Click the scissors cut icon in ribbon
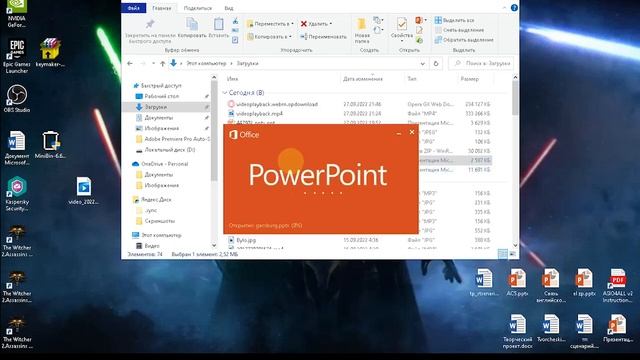This screenshot has width=640, height=360. 236,21
